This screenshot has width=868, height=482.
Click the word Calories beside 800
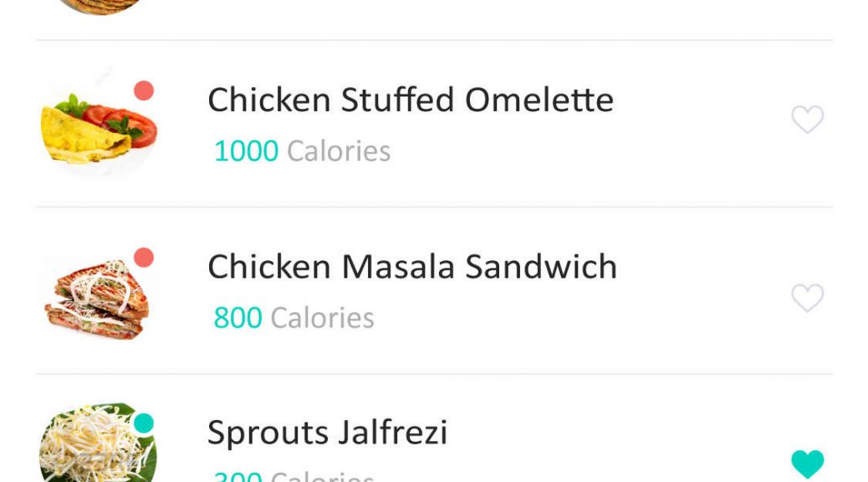[x=323, y=318]
